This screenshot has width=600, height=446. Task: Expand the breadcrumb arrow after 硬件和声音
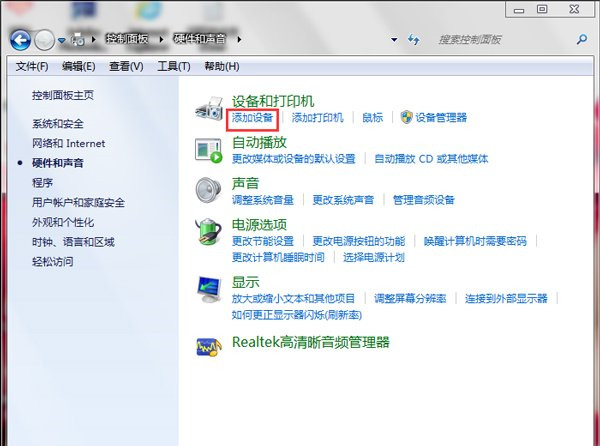[239, 41]
